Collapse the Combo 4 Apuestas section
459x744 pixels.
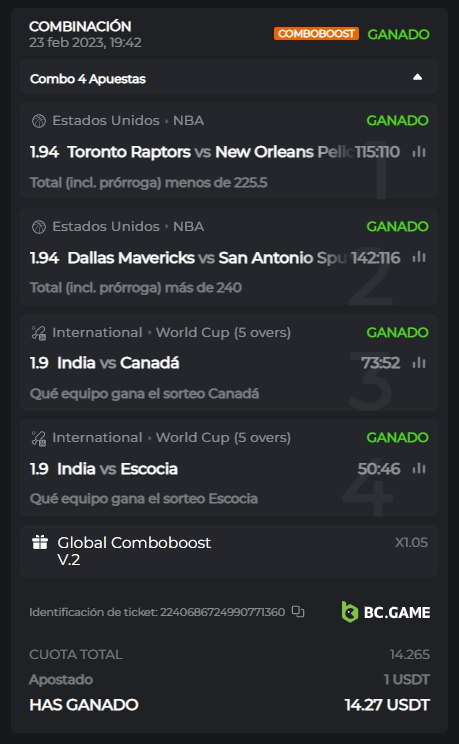(417, 77)
